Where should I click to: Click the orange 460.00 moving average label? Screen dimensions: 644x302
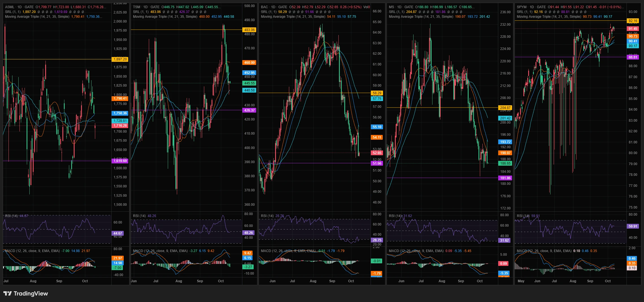point(249,63)
